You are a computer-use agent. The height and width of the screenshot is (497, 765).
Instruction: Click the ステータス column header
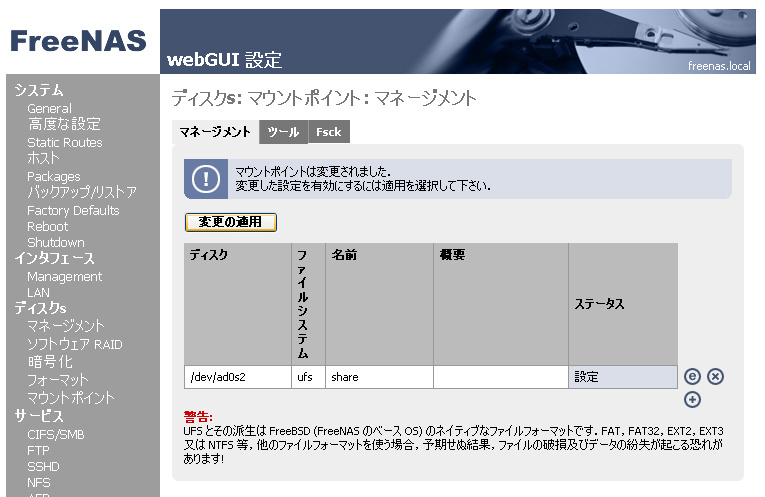point(623,304)
